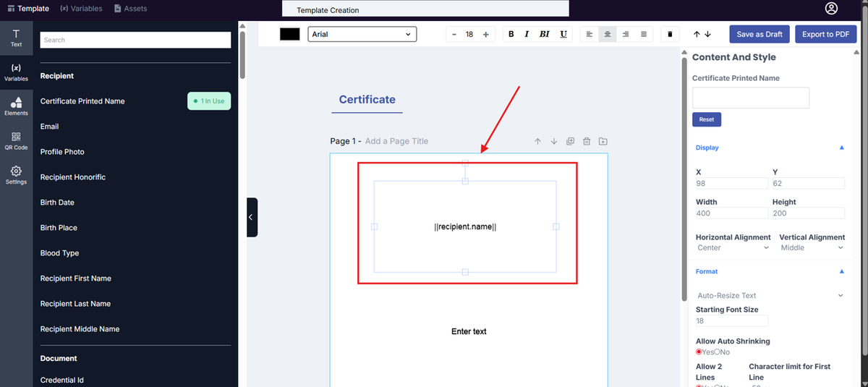The height and width of the screenshot is (387, 868).
Task: Select the Email variable
Action: pyautogui.click(x=49, y=127)
